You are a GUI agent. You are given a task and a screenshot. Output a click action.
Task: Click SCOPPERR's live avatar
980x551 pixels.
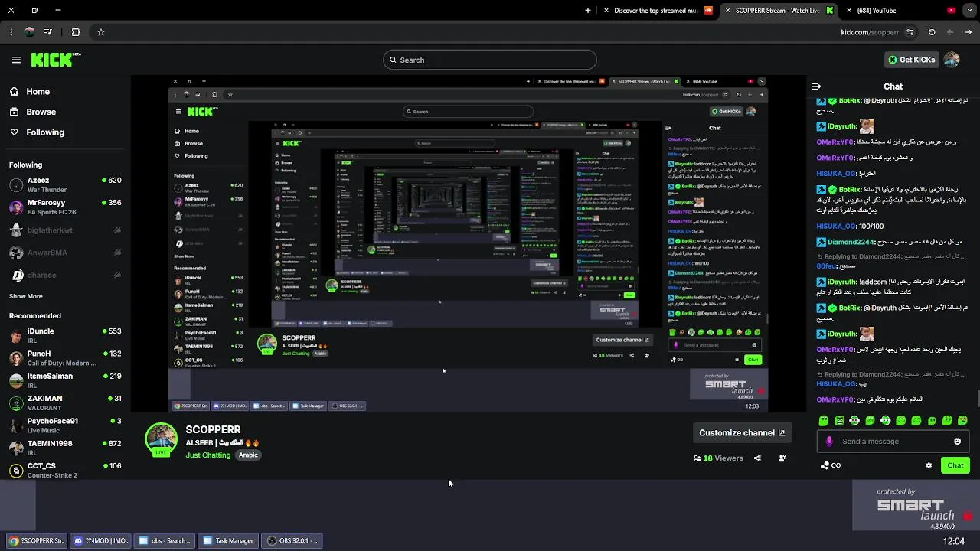(x=161, y=439)
